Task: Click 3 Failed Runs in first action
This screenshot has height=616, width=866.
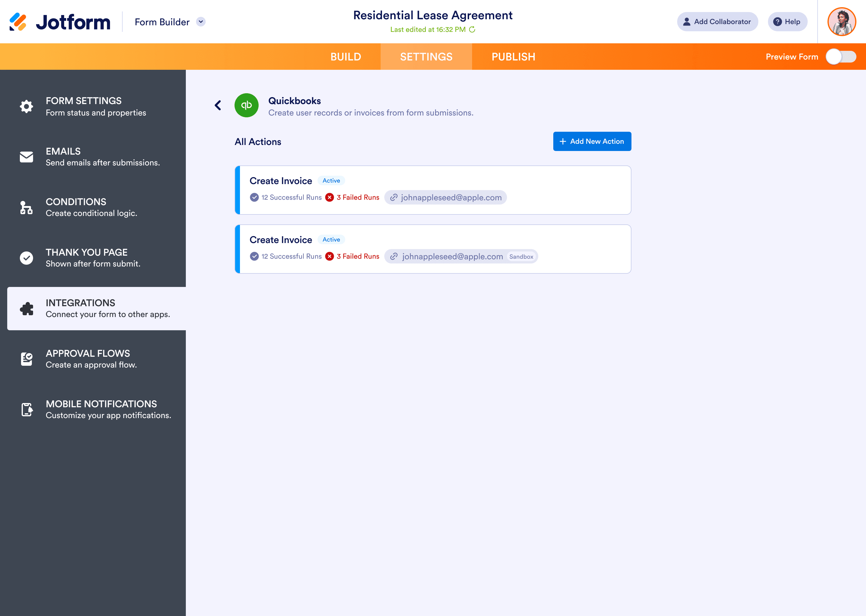Action: [x=358, y=198]
